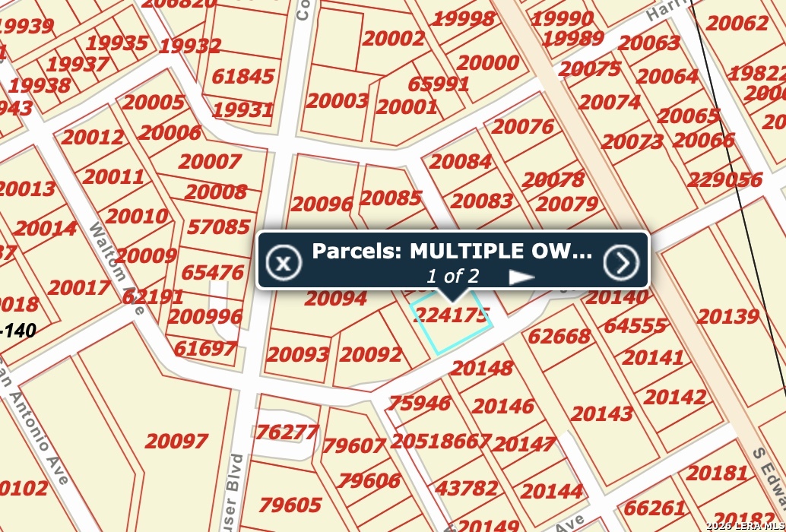Choose parcel 20003 on the map
The image size is (786, 532).
337,100
